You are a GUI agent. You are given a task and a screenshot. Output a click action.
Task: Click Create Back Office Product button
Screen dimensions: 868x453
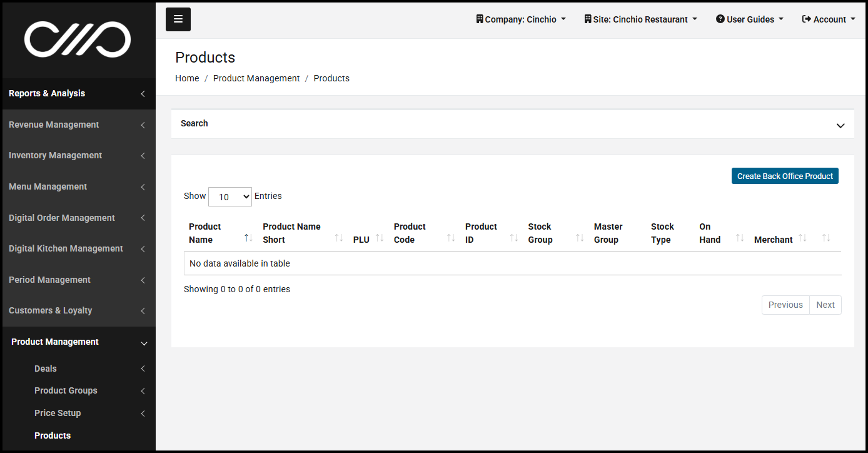[785, 176]
